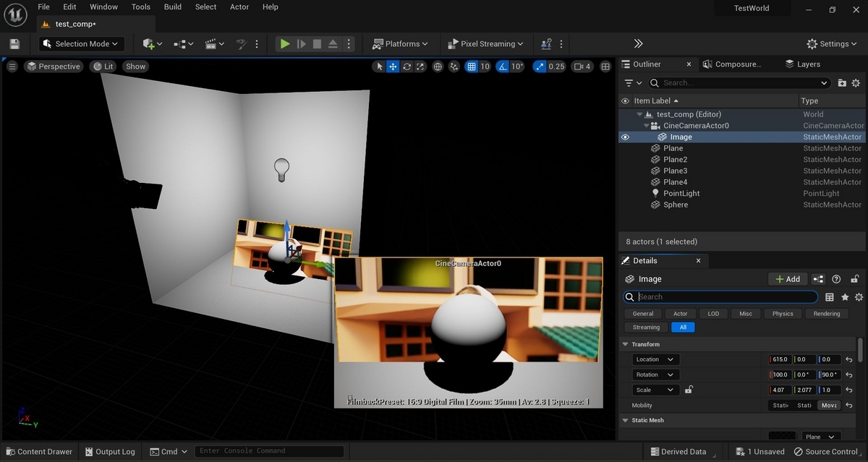
Task: Select the translate gizmo tool in the viewport
Action: pos(393,67)
